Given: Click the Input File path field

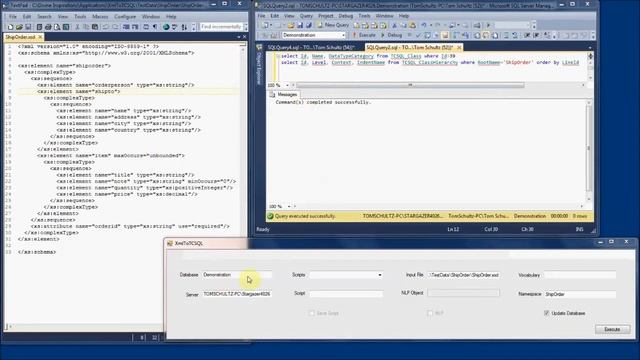Looking at the screenshot, I should click(464, 275).
